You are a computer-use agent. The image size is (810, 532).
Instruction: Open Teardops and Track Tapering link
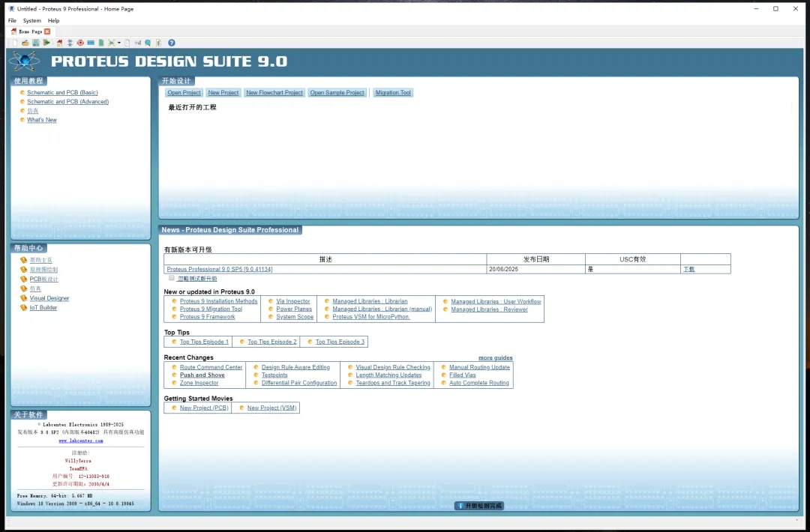tap(392, 383)
